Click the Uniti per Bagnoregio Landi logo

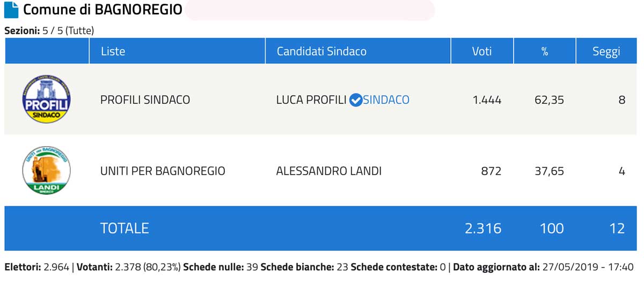coord(47,171)
